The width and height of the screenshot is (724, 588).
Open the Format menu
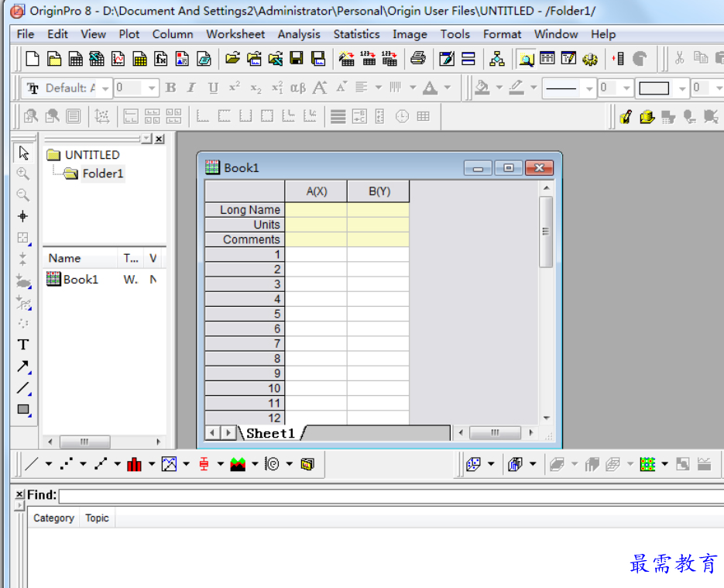tap(502, 34)
